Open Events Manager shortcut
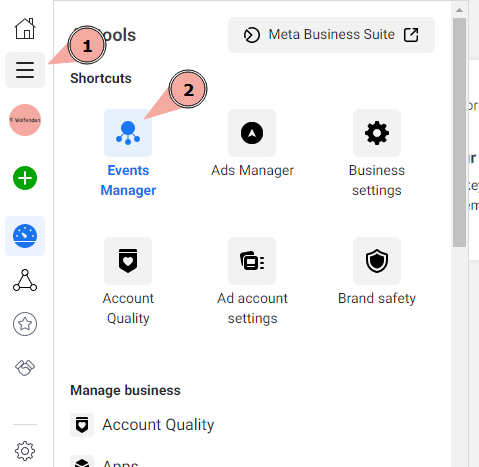Image resolution: width=479 pixels, height=467 pixels. coord(128,153)
